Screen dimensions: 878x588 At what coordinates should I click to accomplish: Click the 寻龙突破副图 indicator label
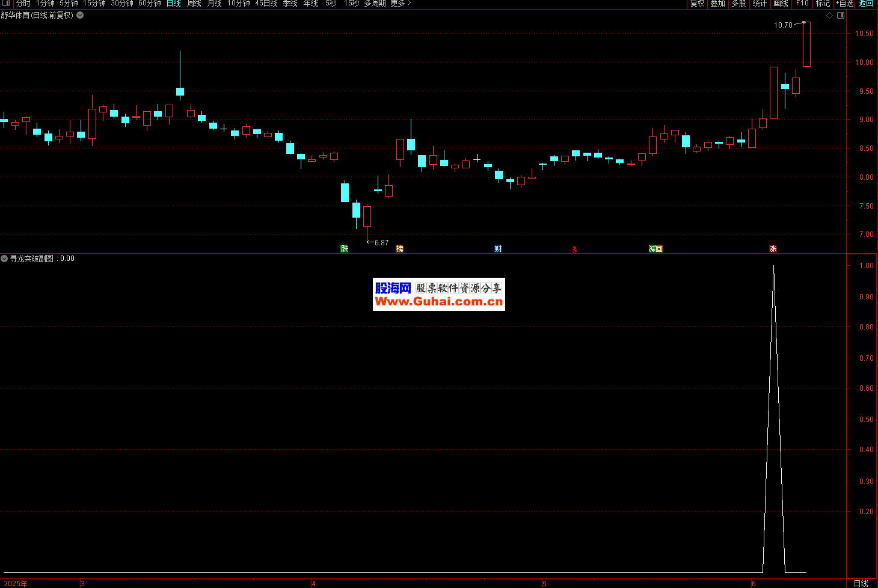click(x=31, y=259)
